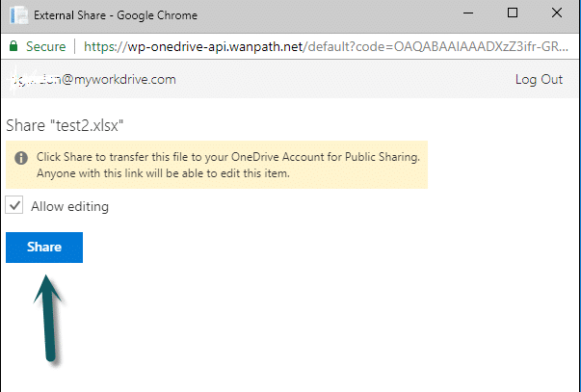Click the green arrow pointing at Share
Screen dimensions: 581x392
pos(48,318)
